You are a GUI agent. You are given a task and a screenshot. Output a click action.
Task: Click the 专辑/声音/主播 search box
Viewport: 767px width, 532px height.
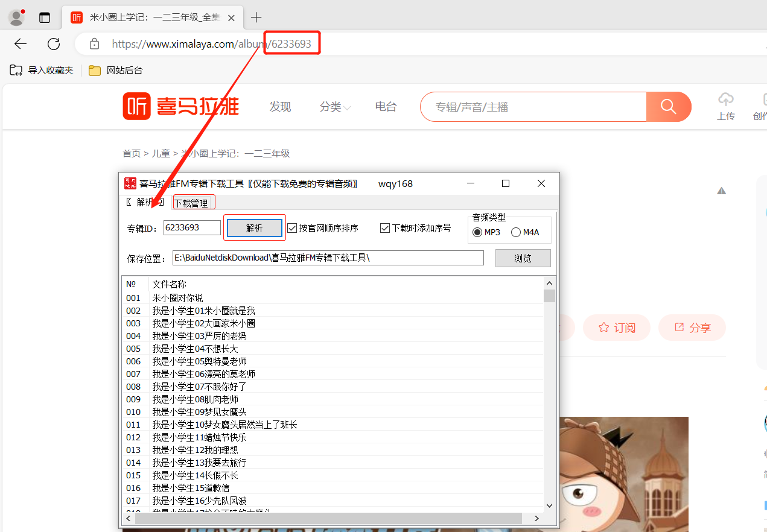[533, 107]
